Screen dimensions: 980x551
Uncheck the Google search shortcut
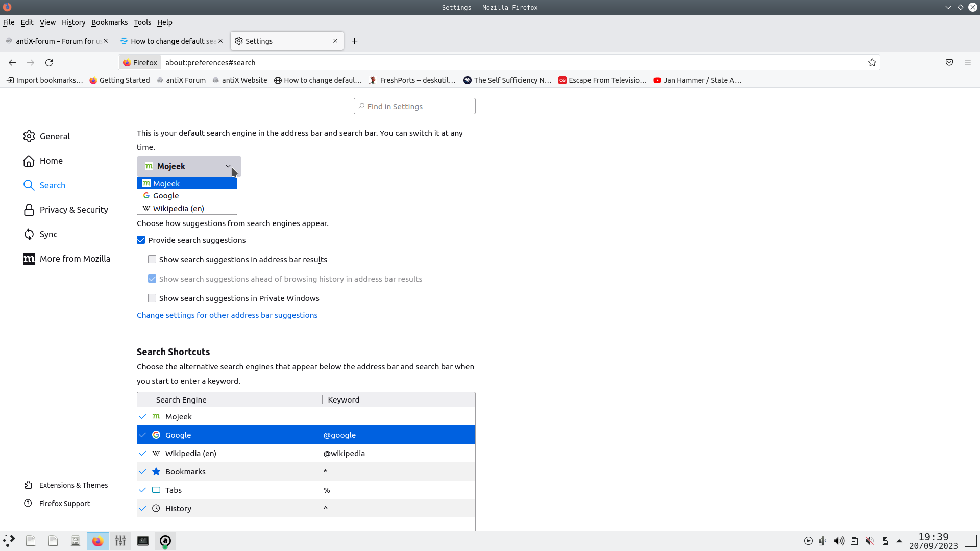[143, 435]
